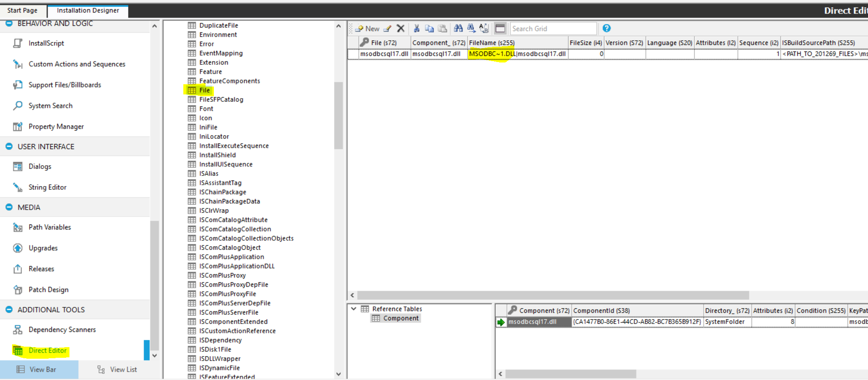Image resolution: width=868 pixels, height=380 pixels.
Task: Click the Copy icon in grid toolbar
Action: (x=430, y=29)
